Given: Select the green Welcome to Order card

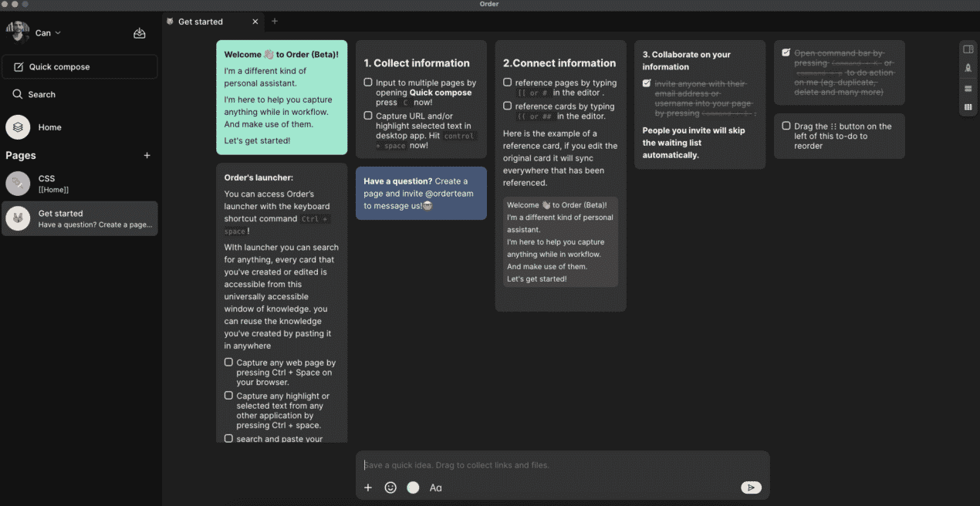Looking at the screenshot, I should point(282,98).
